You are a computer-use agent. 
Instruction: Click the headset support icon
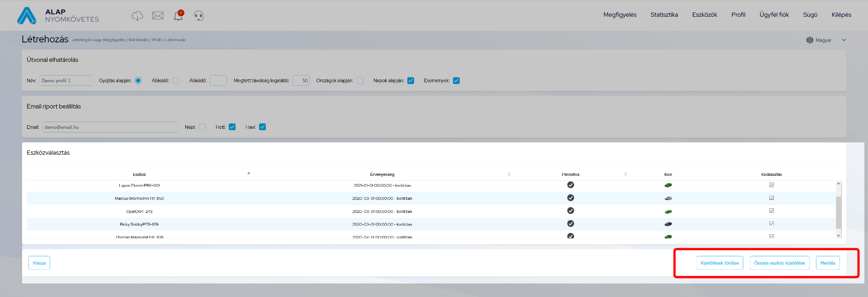(x=198, y=16)
